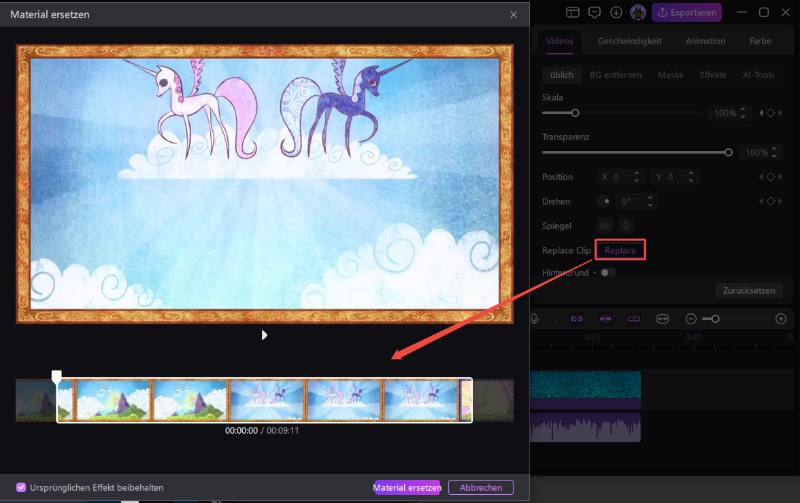Click the fit timeline to window icon
Viewport: 800px width, 503px height.
point(662,319)
